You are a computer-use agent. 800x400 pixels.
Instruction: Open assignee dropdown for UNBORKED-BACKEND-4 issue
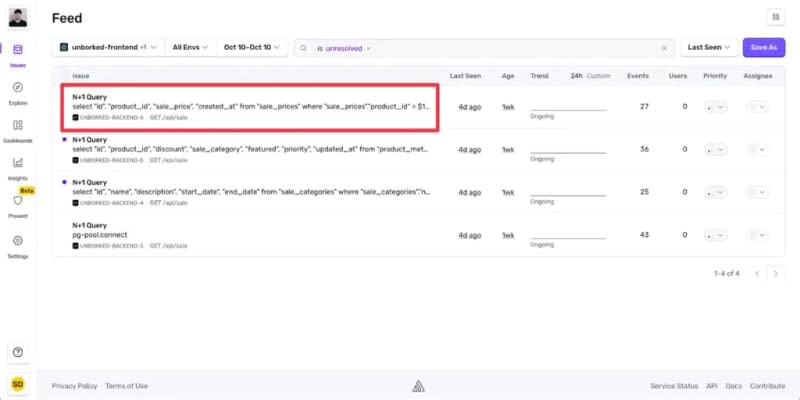(x=757, y=192)
